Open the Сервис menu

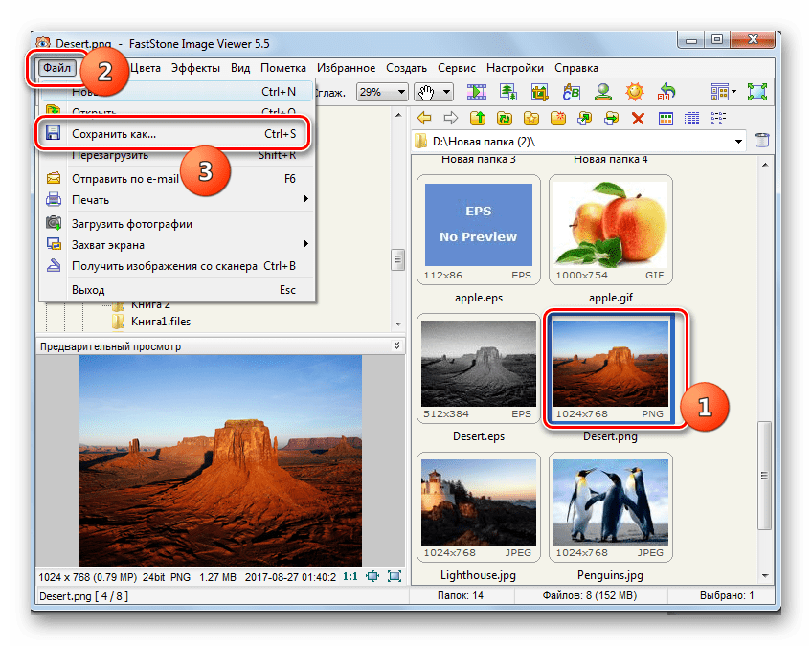pyautogui.click(x=456, y=68)
